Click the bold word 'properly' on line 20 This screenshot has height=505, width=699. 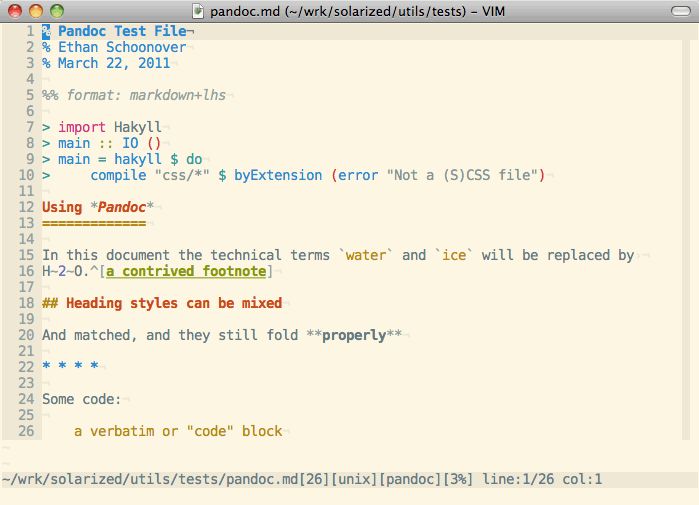click(355, 335)
